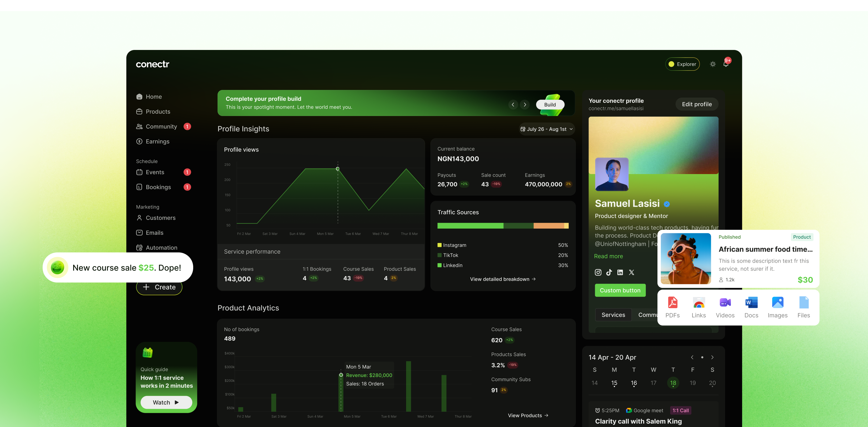Select highlighted date 18 in calendar

[673, 383]
